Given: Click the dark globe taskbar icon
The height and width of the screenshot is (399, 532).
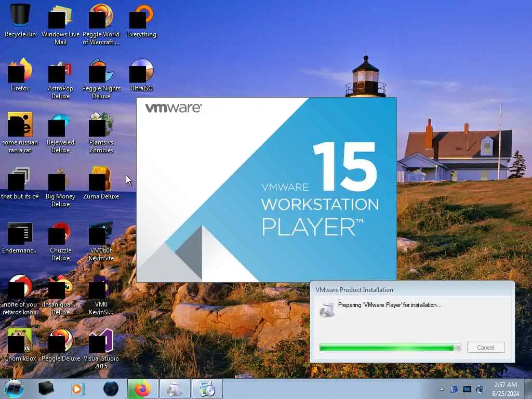Looking at the screenshot, I should (x=111, y=389).
